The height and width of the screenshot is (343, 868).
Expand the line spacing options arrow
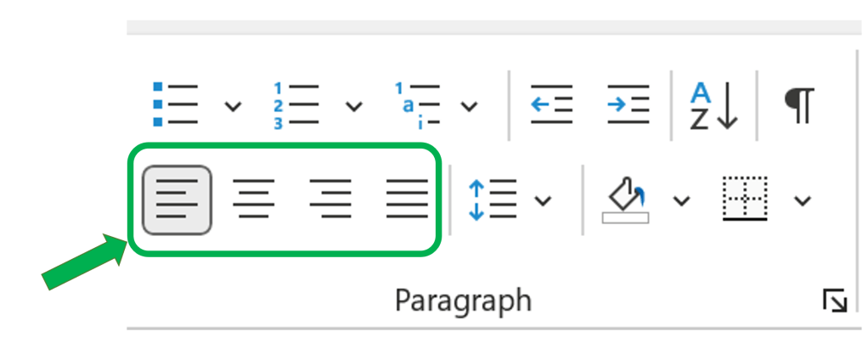[543, 201]
